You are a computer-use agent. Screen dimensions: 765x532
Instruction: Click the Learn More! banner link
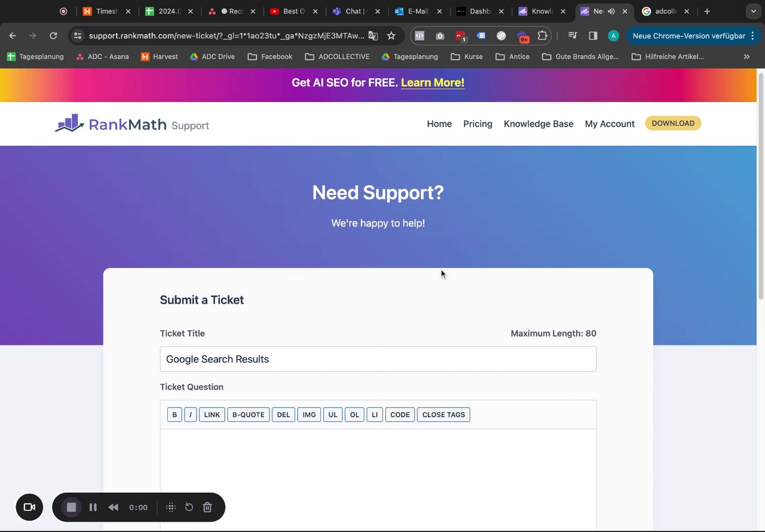[433, 82]
